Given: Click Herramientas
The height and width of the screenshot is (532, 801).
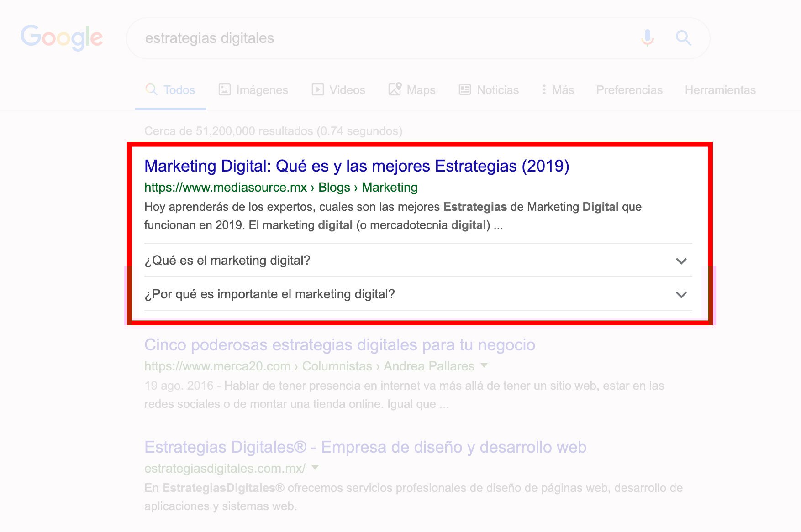Looking at the screenshot, I should tap(720, 90).
